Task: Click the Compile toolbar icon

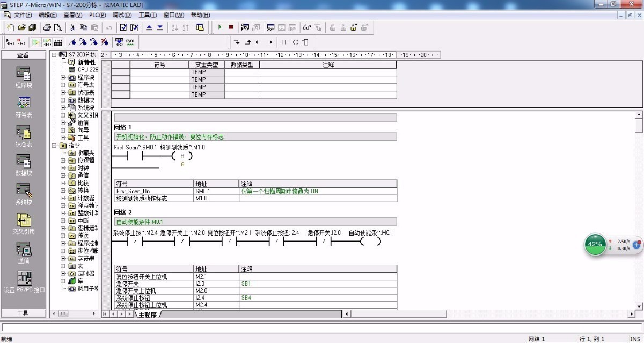Action: point(123,27)
